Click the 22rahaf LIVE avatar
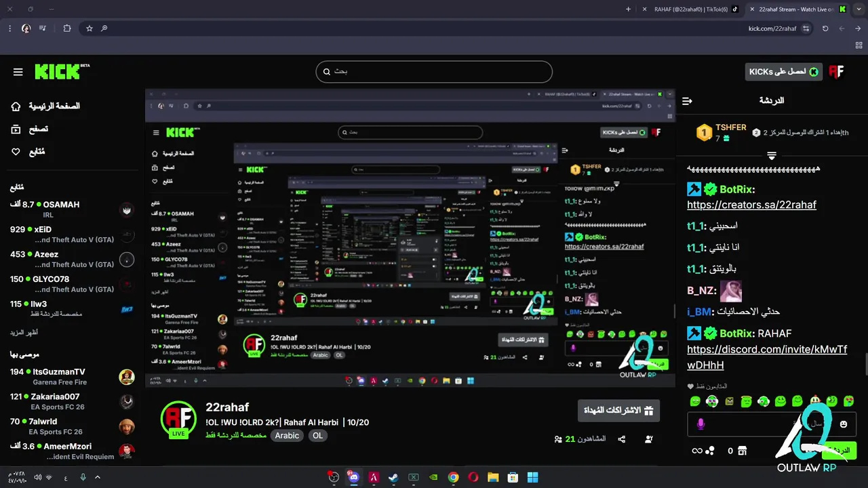The height and width of the screenshot is (488, 868). pos(178,419)
